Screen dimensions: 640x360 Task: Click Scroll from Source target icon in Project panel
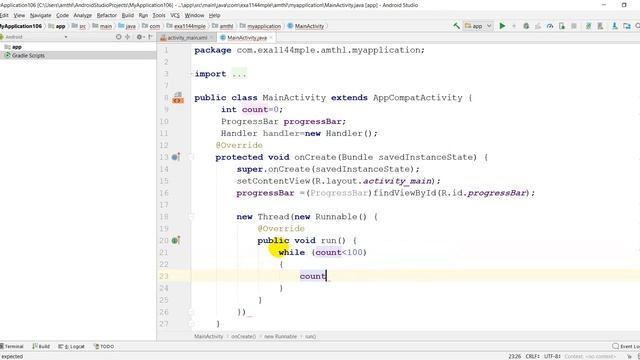coord(118,37)
